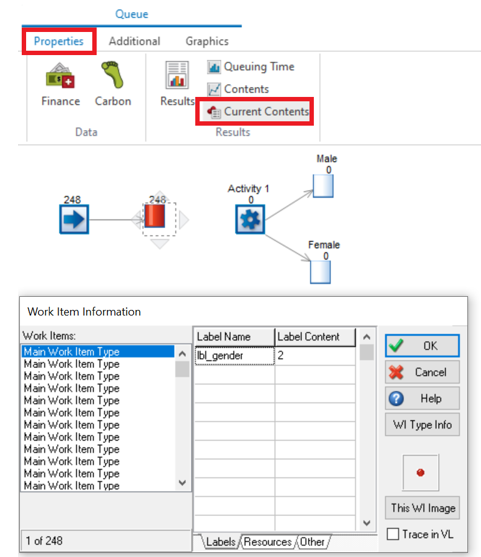Screen dimensions: 481x557
Task: Open the Results report icon
Action: click(x=177, y=84)
